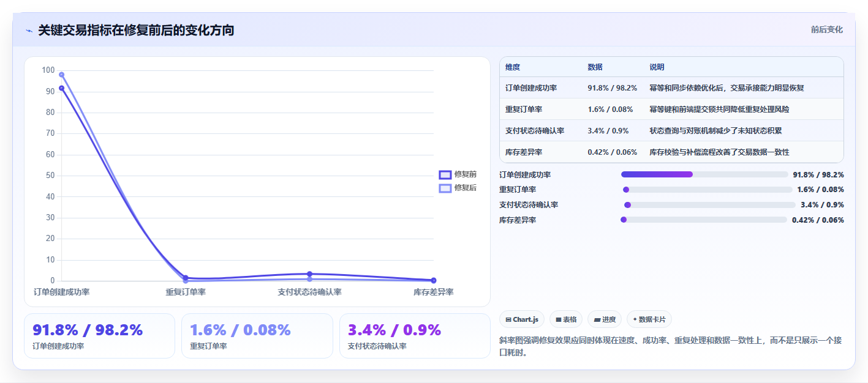
Task: Click progress row label 库存差异率
Action: click(518, 220)
